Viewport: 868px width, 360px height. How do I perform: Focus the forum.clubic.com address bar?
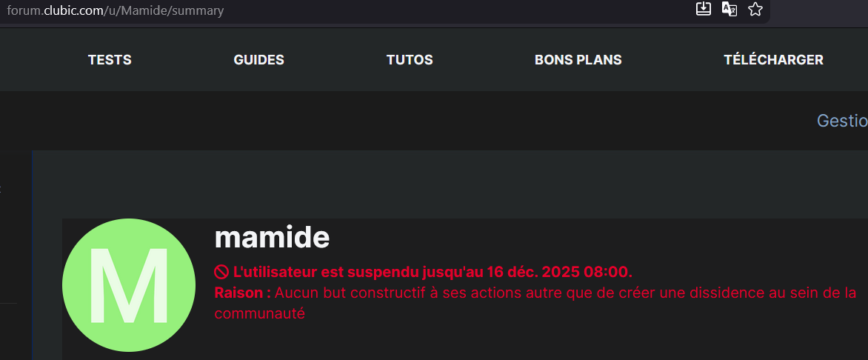(296, 10)
